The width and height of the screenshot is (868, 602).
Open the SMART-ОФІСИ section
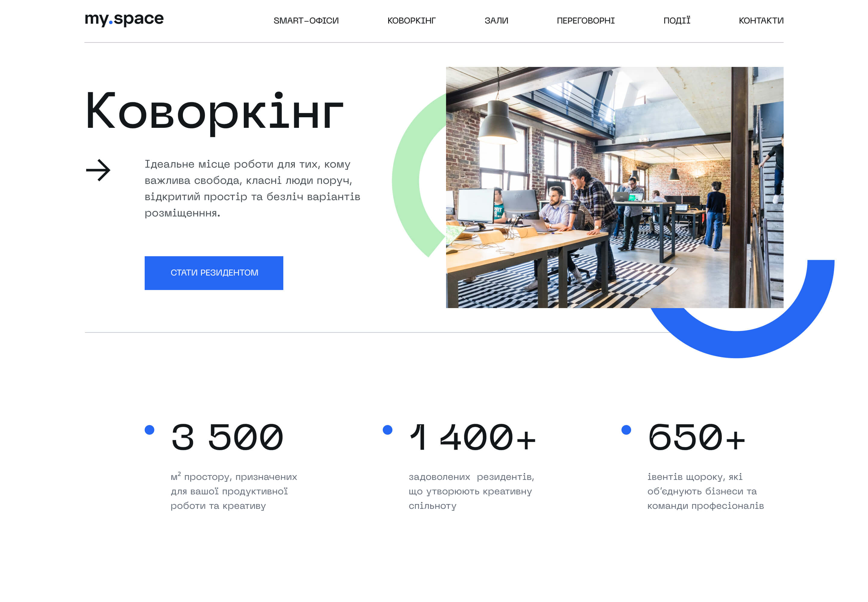pyautogui.click(x=306, y=21)
